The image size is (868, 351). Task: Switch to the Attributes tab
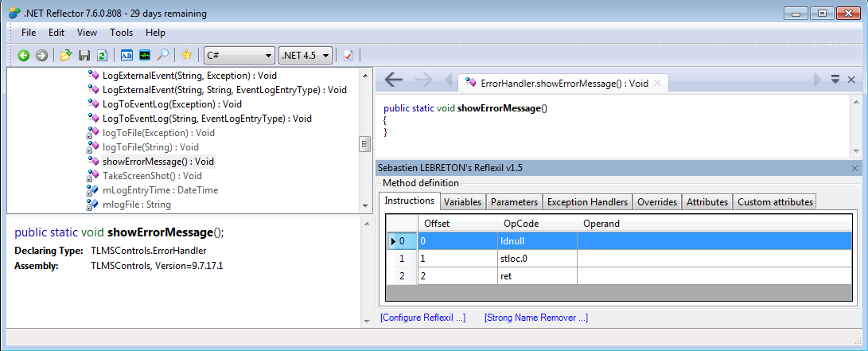tap(707, 202)
